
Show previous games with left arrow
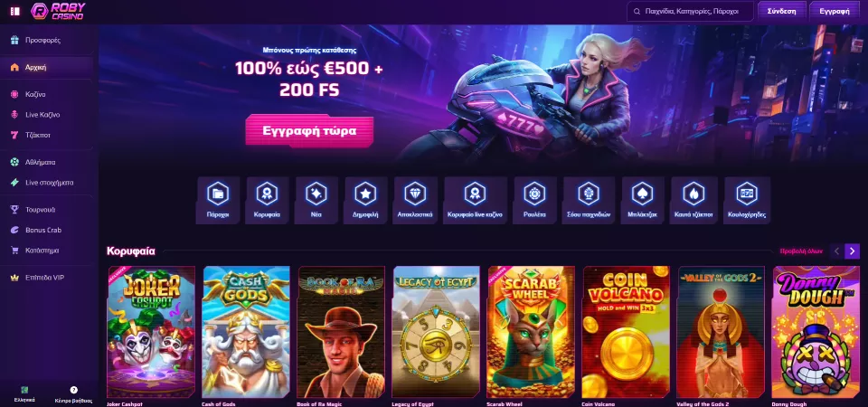pos(837,251)
